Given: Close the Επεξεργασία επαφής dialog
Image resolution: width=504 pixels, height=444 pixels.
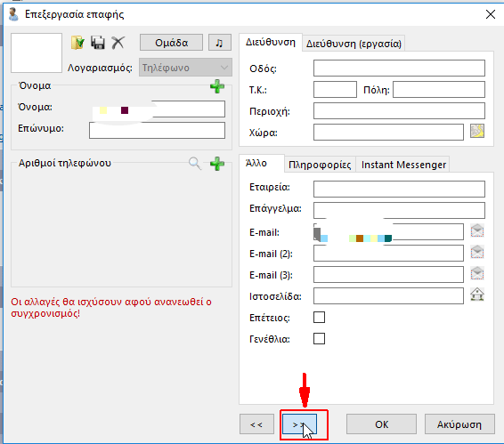Looking at the screenshot, I should pos(491,14).
